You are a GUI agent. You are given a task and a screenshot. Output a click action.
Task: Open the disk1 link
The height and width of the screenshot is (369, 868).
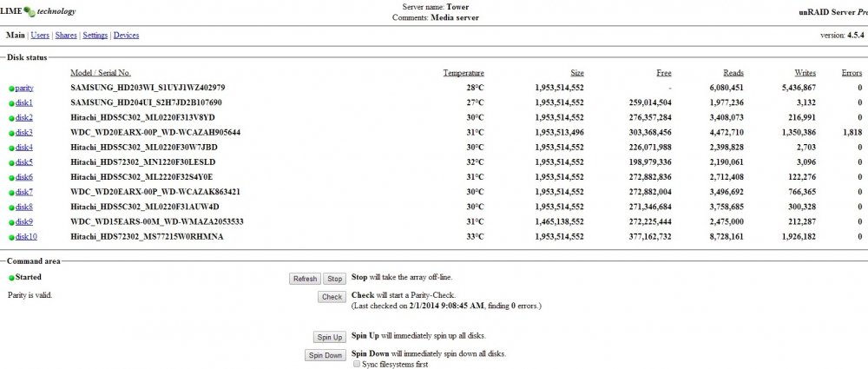click(23, 102)
